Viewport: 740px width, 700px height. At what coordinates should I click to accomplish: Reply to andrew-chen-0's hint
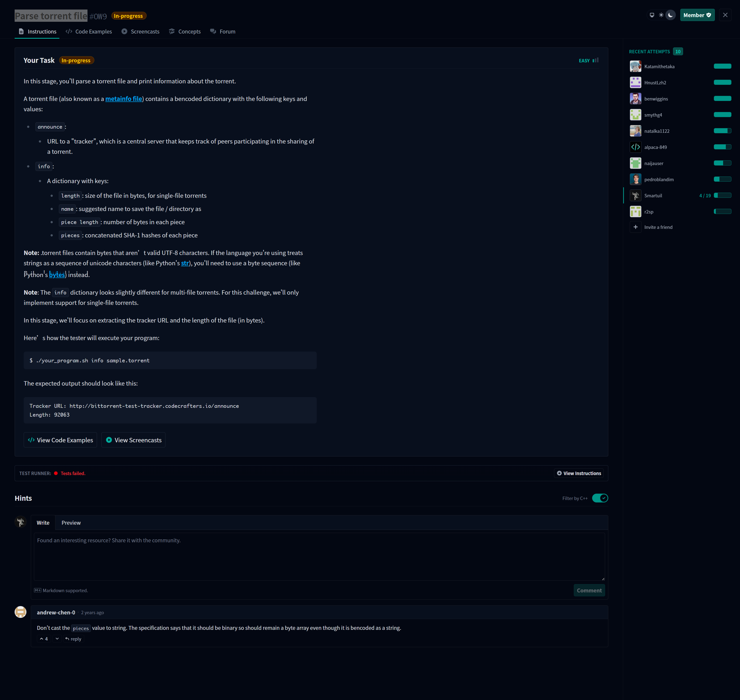[x=74, y=639]
